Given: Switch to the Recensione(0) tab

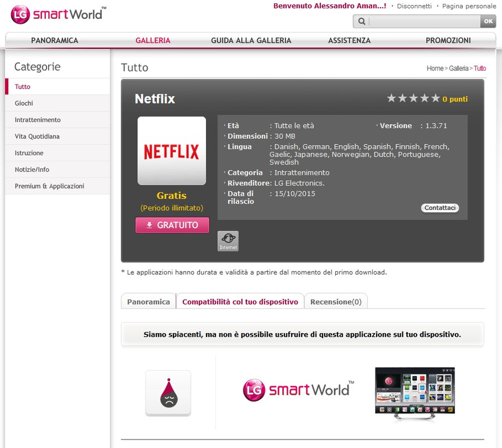Looking at the screenshot, I should [336, 301].
